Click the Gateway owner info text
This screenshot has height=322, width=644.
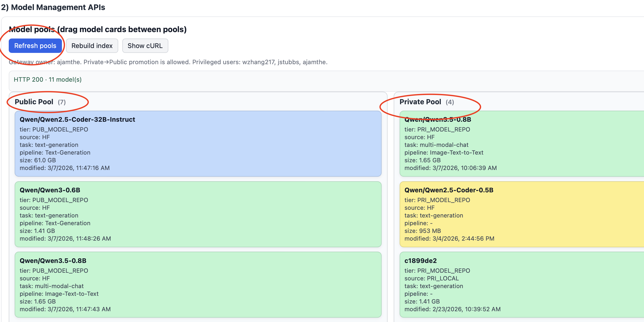168,62
